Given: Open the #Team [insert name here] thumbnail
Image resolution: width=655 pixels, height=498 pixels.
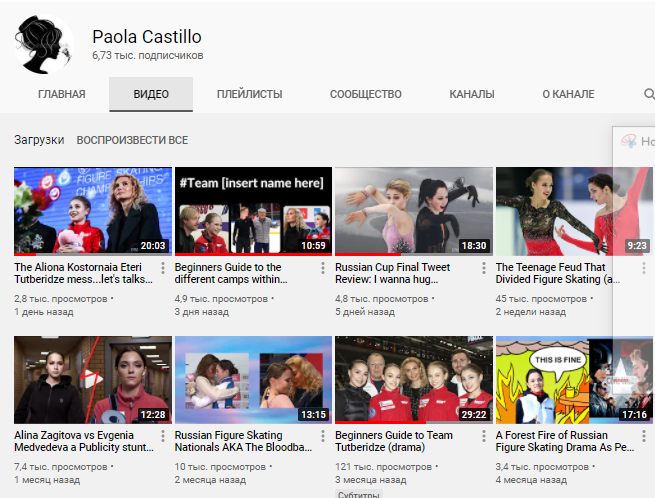Looking at the screenshot, I should pyautogui.click(x=253, y=211).
